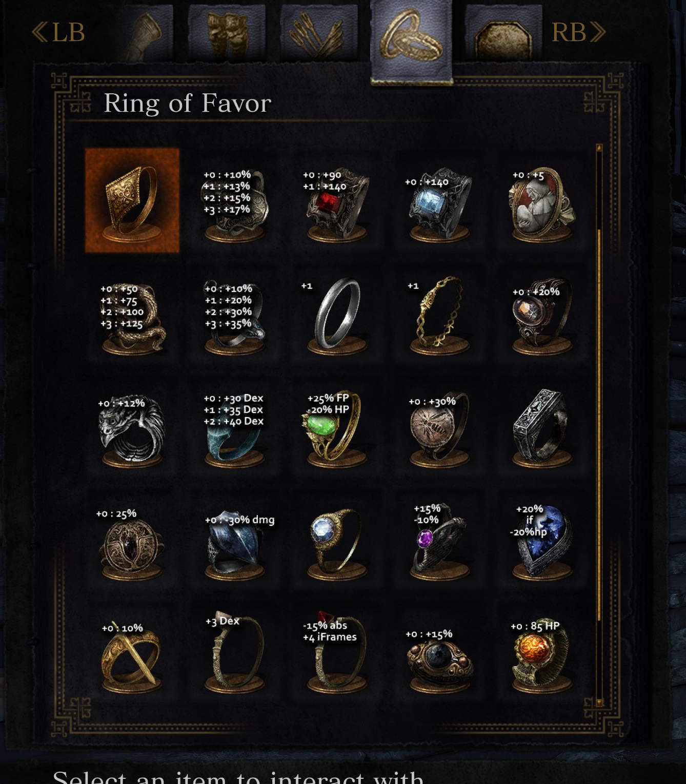Viewport: 686px width, 784px height.
Task: Open the octagonal item tab next to RB
Action: point(503,33)
